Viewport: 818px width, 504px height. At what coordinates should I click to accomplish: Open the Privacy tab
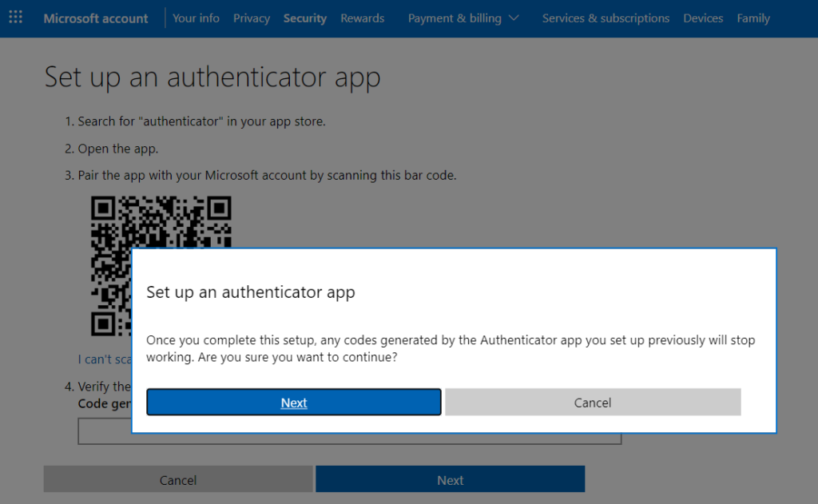tap(252, 18)
